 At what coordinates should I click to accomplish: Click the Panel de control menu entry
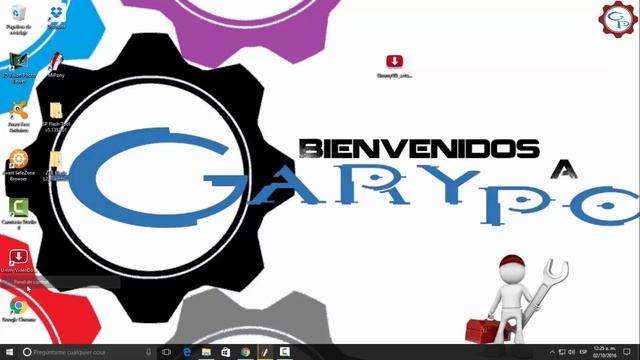click(61, 282)
